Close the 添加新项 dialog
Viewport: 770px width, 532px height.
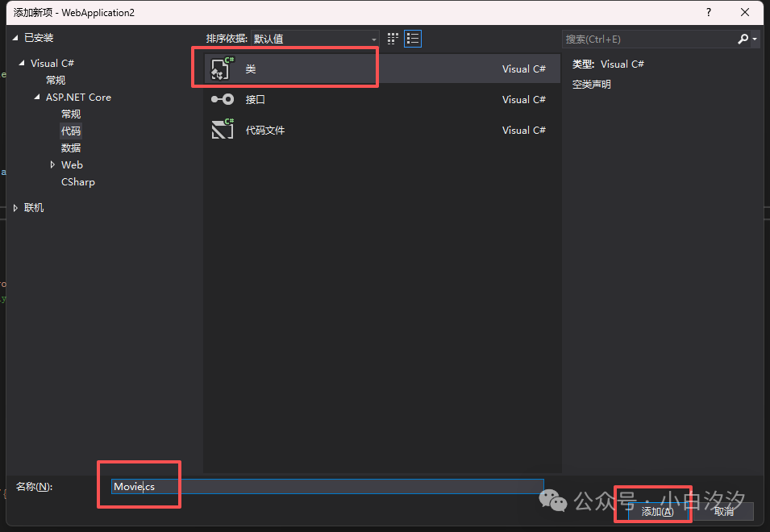[x=745, y=12]
